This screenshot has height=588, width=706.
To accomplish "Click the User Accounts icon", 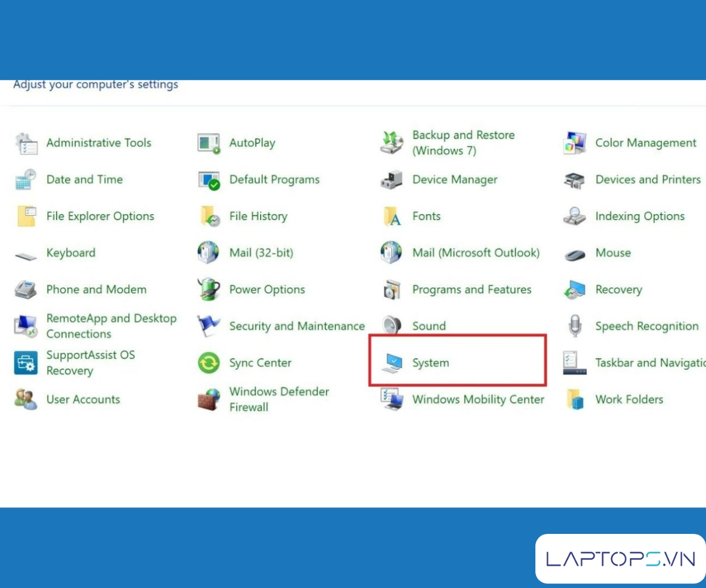I will (x=26, y=400).
